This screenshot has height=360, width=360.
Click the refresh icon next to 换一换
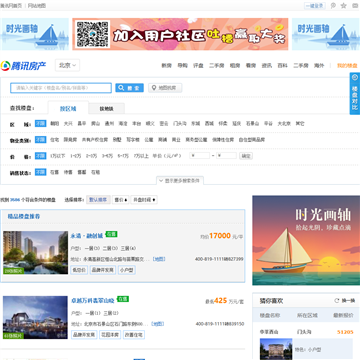337,301
